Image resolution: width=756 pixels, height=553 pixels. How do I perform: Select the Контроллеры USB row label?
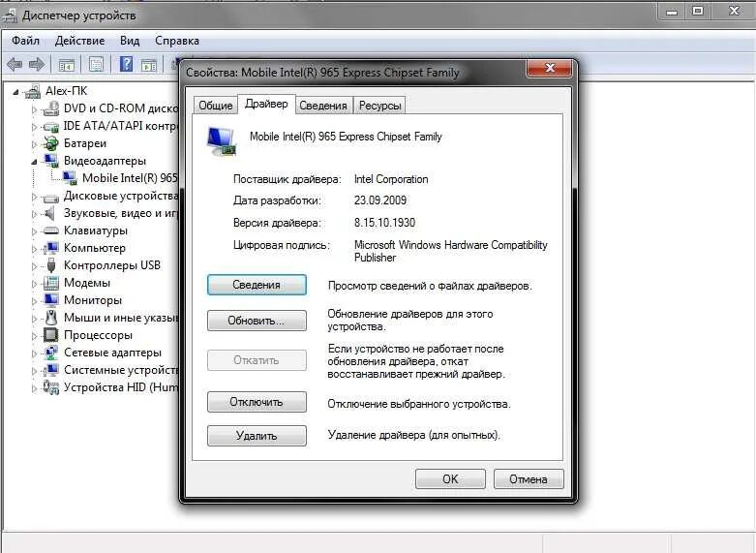click(x=112, y=265)
